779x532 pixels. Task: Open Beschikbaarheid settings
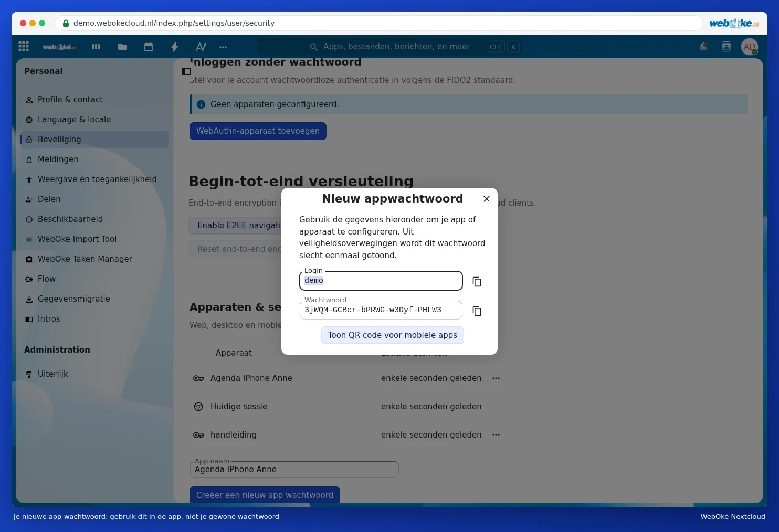94,219
